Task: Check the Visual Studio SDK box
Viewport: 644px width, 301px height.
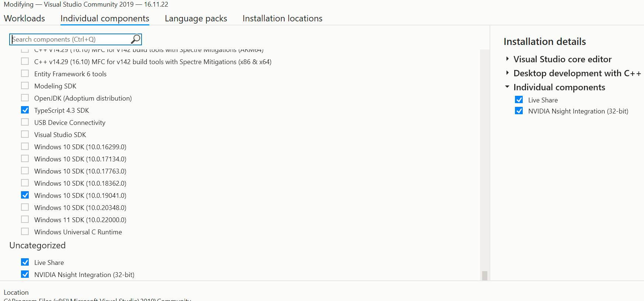Action: click(x=25, y=134)
